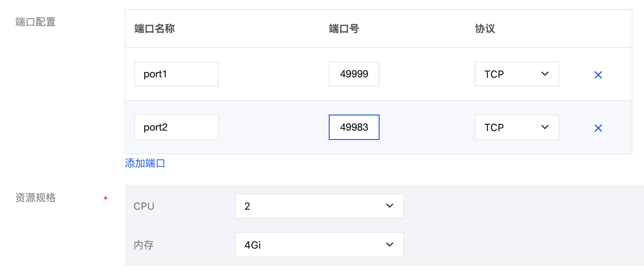This screenshot has height=271, width=644.
Task: Click the 协议 column header
Action: point(485,29)
